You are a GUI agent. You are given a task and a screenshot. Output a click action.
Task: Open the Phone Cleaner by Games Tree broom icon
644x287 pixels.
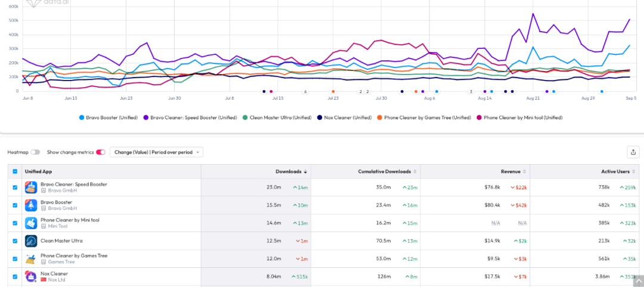click(31, 258)
